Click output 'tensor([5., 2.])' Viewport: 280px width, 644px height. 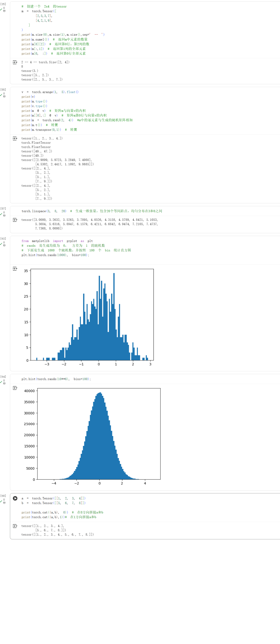tap(35, 75)
